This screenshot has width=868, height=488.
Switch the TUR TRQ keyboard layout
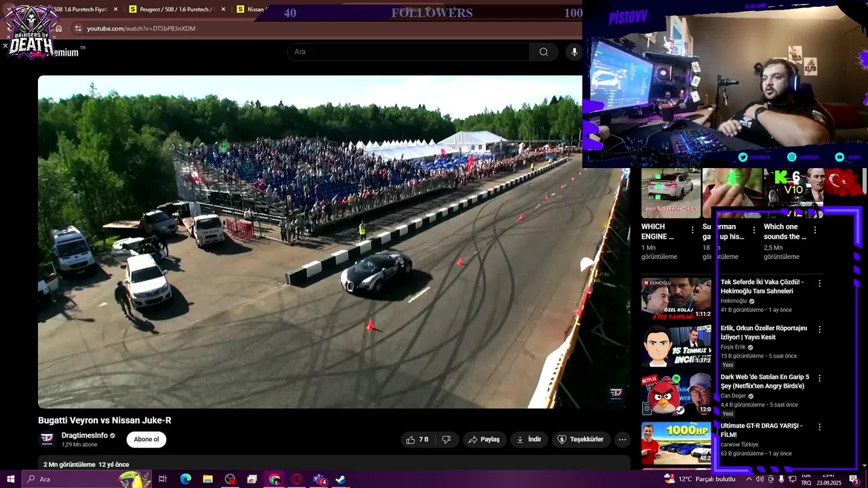806,479
